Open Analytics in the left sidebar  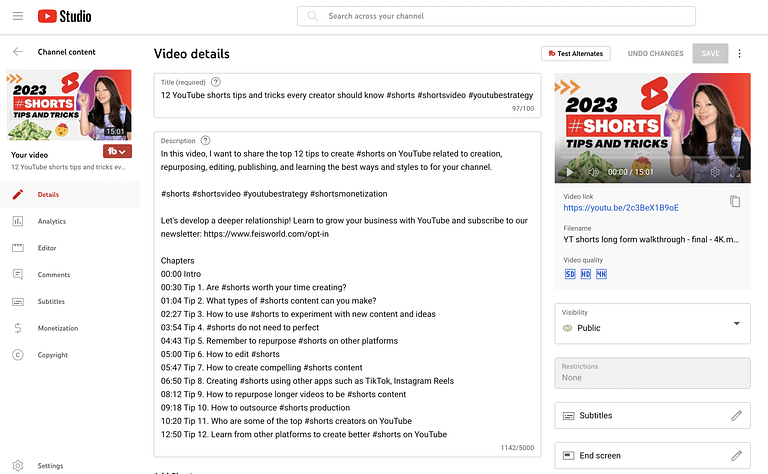point(51,221)
